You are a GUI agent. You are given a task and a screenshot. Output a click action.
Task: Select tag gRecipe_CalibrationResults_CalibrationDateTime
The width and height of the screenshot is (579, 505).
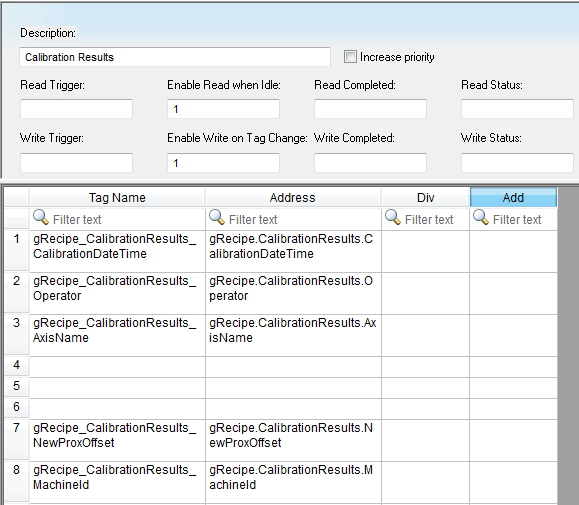click(x=117, y=251)
